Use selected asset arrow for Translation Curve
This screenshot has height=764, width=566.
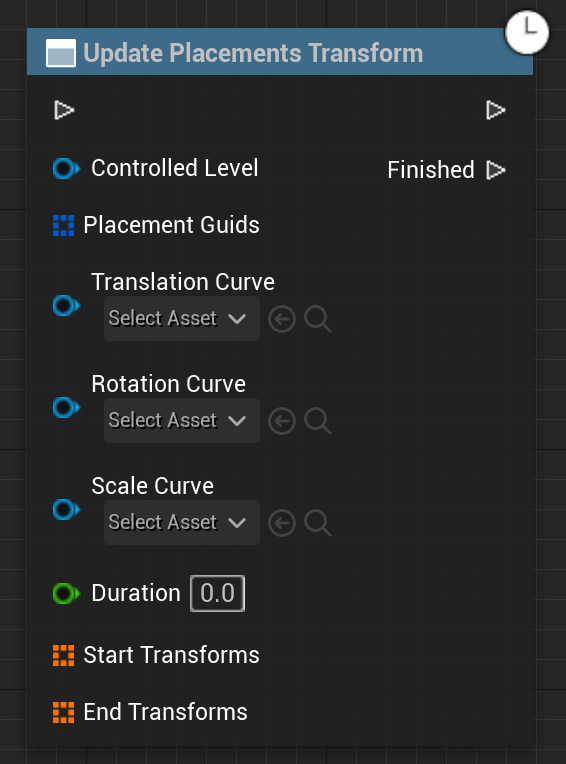(282, 319)
